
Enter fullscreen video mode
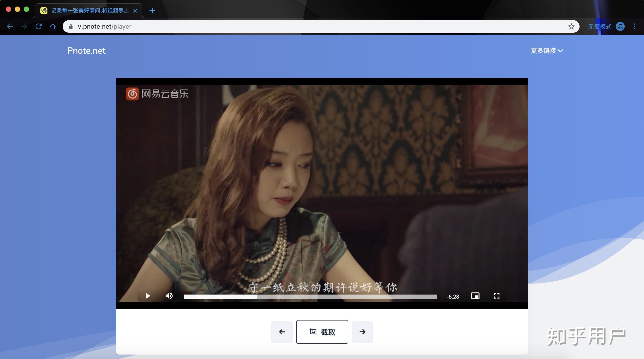pos(497,296)
